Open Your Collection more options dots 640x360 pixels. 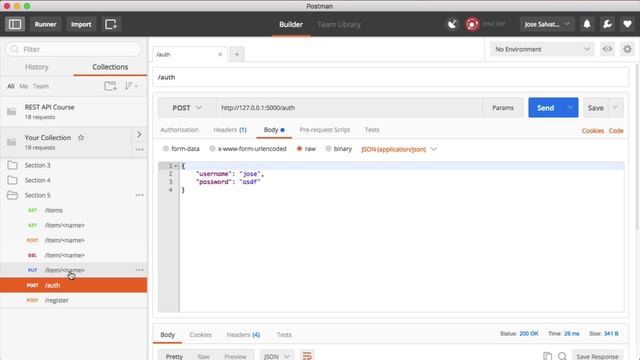pos(139,149)
